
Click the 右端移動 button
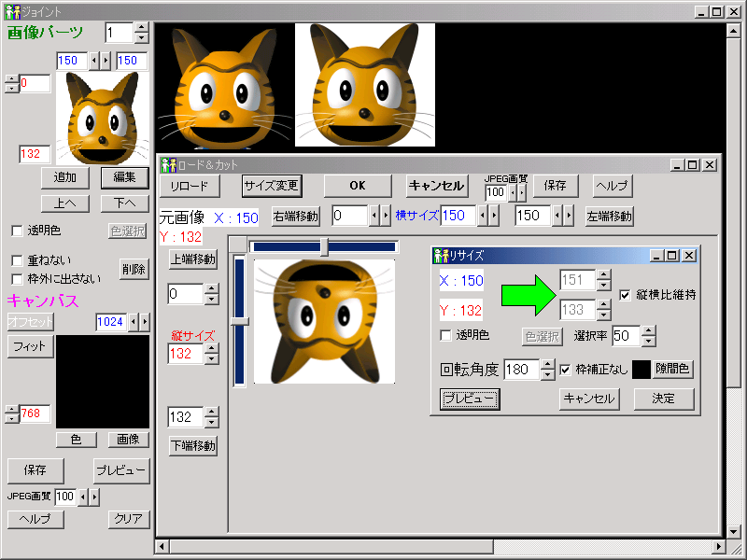pos(295,216)
